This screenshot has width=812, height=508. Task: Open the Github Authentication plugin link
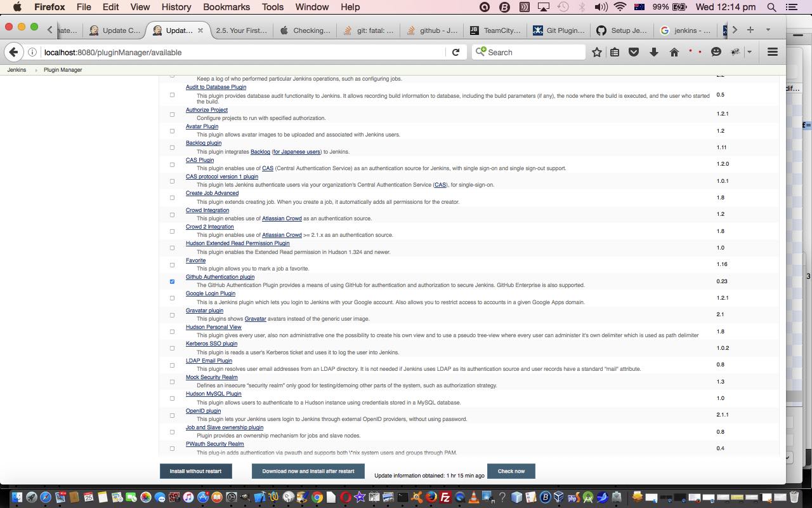220,277
